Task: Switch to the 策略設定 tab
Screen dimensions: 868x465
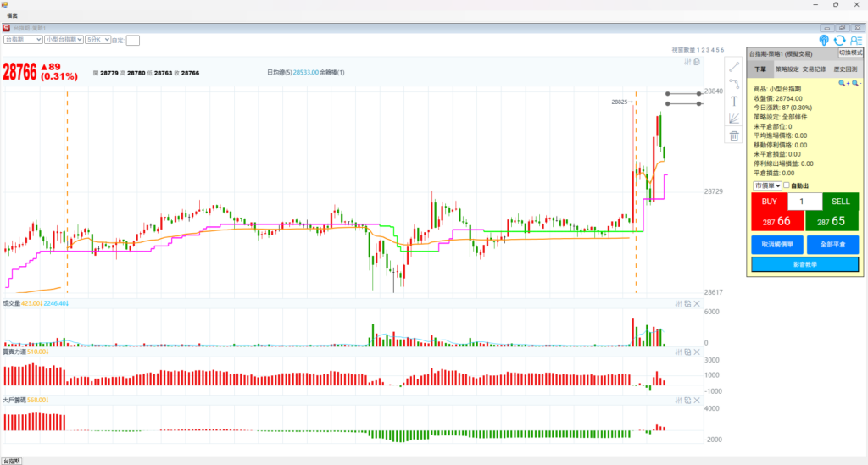Action: point(787,69)
